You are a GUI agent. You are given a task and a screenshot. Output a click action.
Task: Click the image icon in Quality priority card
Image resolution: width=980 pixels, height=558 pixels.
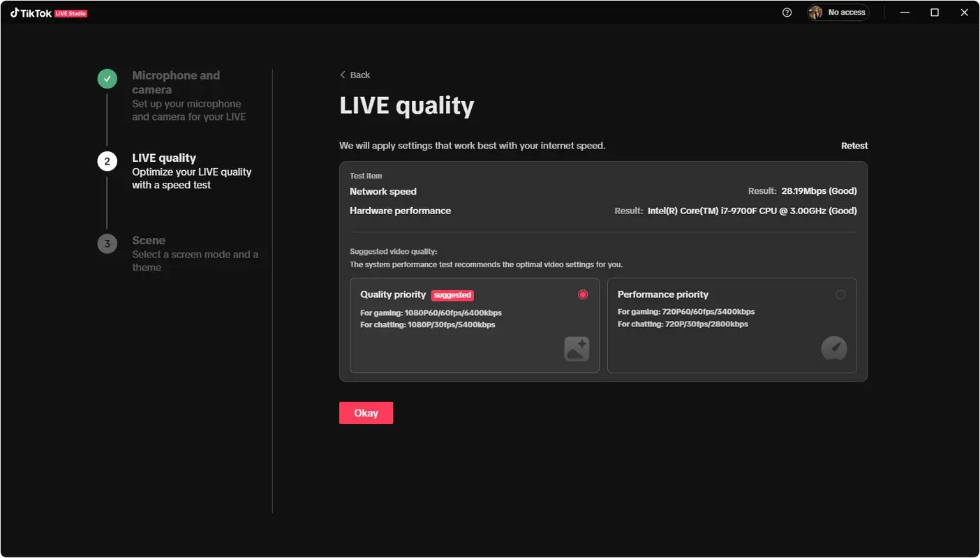coord(577,349)
